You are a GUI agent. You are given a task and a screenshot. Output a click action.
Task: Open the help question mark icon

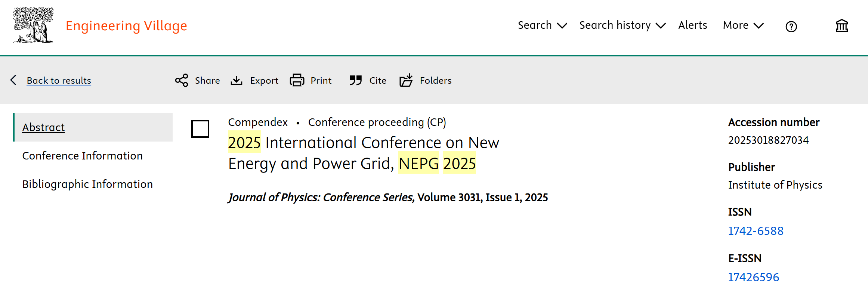click(x=791, y=27)
